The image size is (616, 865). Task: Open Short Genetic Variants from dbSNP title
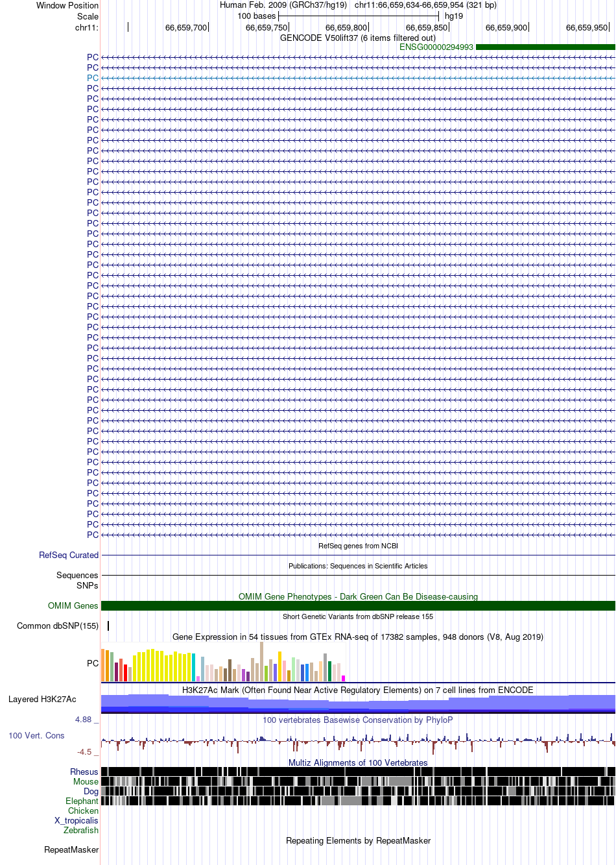pyautogui.click(x=358, y=616)
